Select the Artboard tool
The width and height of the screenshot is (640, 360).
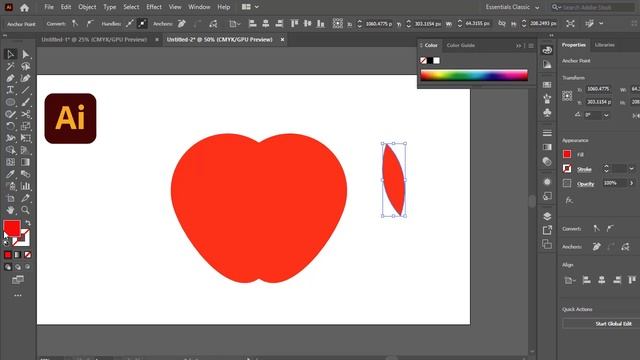tap(11, 198)
